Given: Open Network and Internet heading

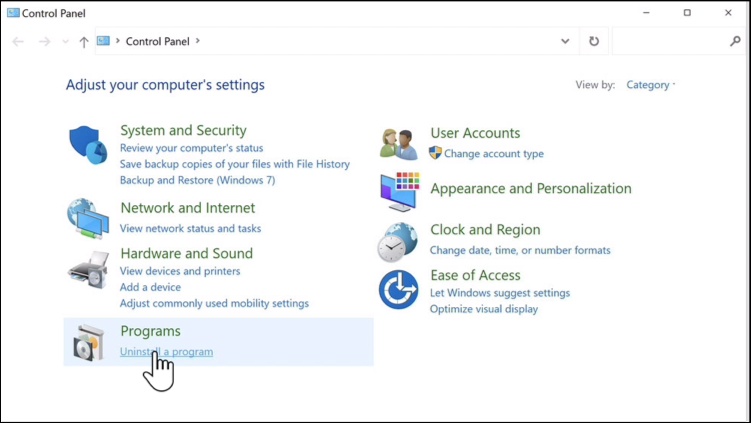Looking at the screenshot, I should click(x=188, y=208).
